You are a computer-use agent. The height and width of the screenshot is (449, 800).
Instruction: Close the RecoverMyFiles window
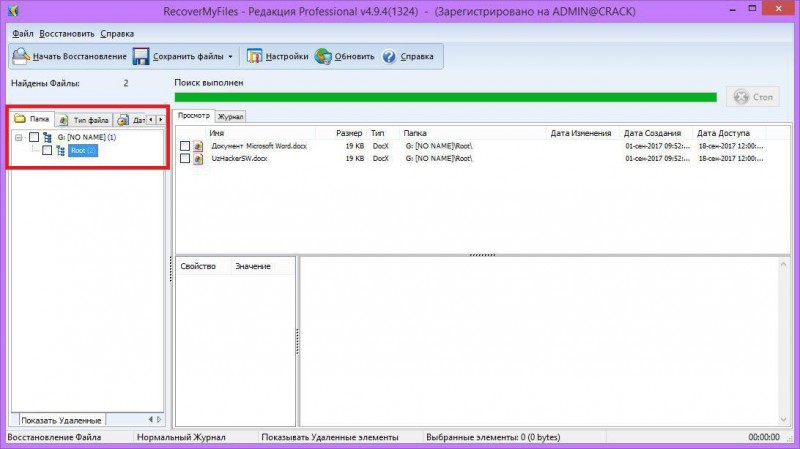[779, 9]
